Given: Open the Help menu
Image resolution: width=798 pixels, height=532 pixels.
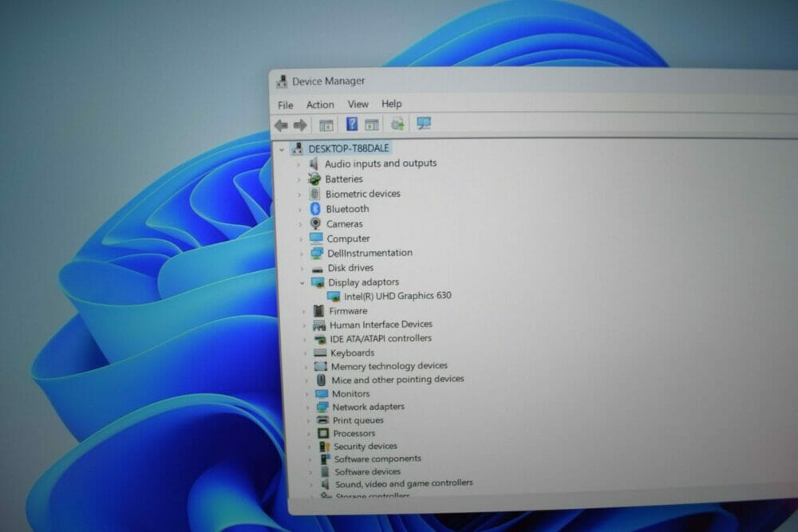Looking at the screenshot, I should pyautogui.click(x=391, y=104).
